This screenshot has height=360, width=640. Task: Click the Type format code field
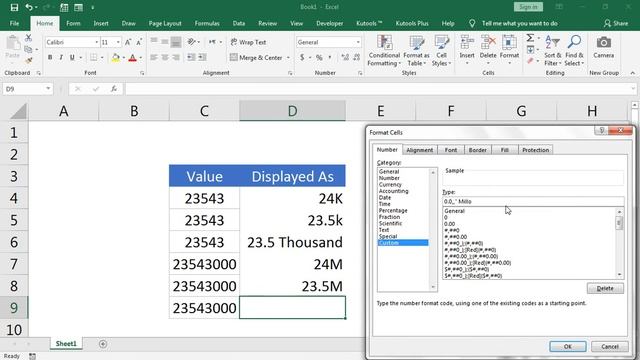pyautogui.click(x=533, y=201)
